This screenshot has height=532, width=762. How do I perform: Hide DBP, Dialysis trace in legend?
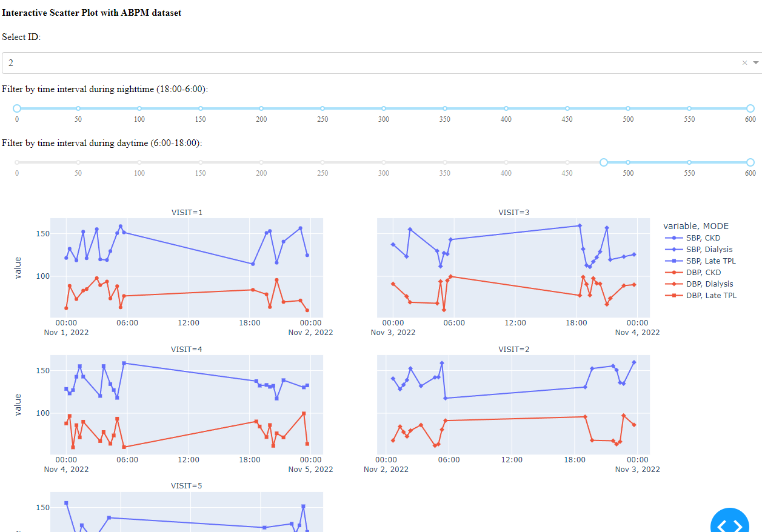700,284
